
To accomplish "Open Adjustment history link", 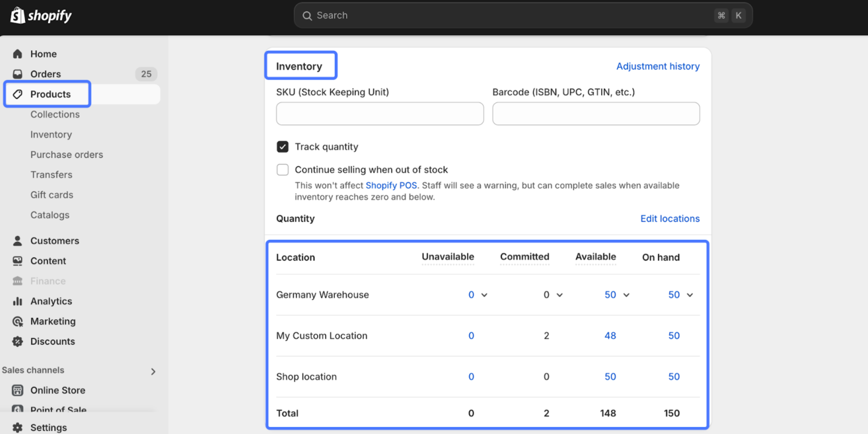I will 658,66.
